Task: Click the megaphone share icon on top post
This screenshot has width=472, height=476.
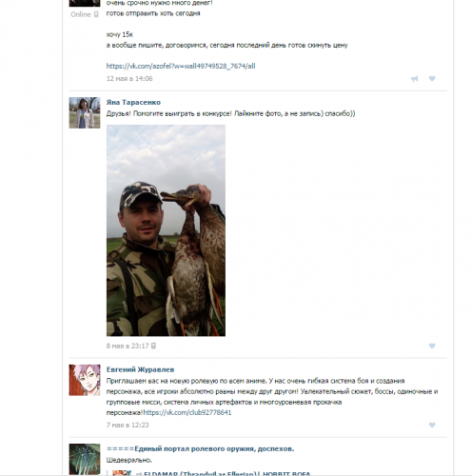Action: pyautogui.click(x=415, y=79)
